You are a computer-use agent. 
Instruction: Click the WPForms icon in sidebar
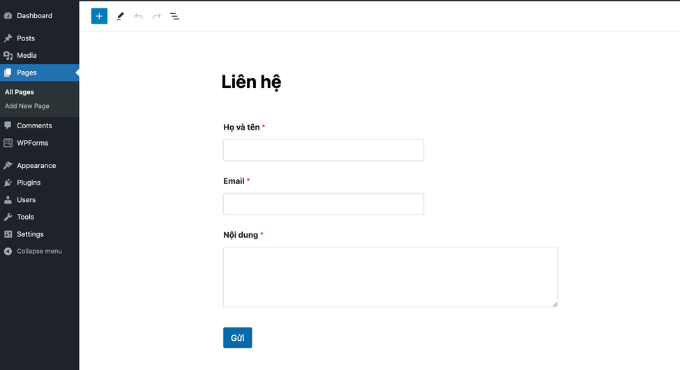click(8, 143)
